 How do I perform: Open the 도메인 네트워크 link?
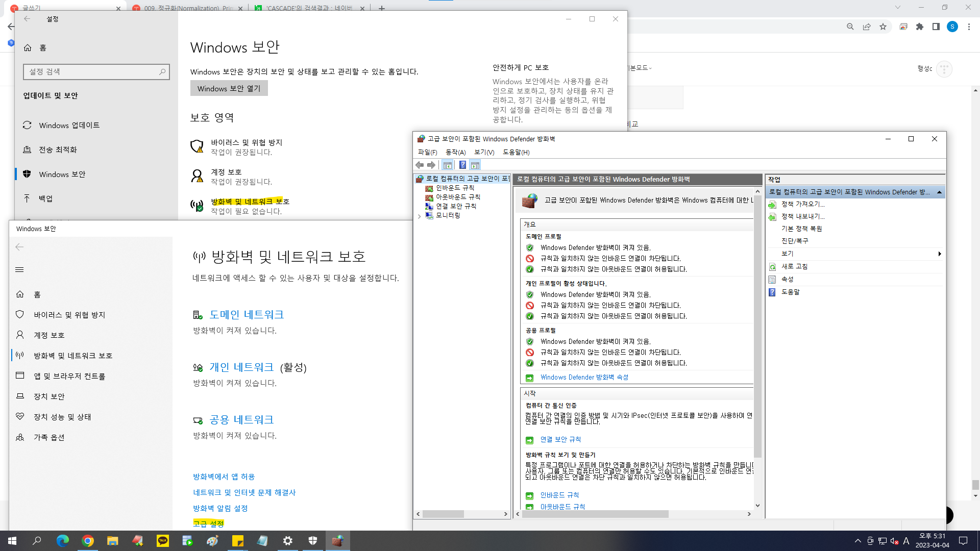(247, 315)
